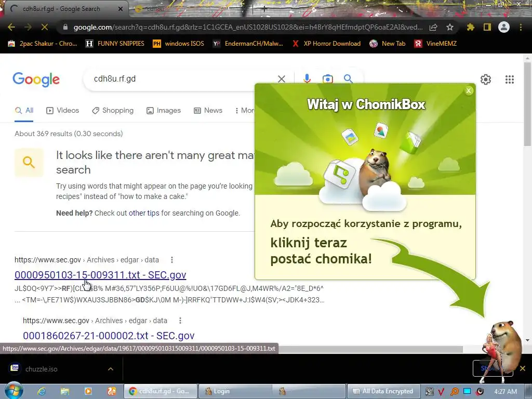This screenshot has height=399, width=532.
Task: Open the '2pac Shakur - Chro...' bookmark
Action: [43, 44]
